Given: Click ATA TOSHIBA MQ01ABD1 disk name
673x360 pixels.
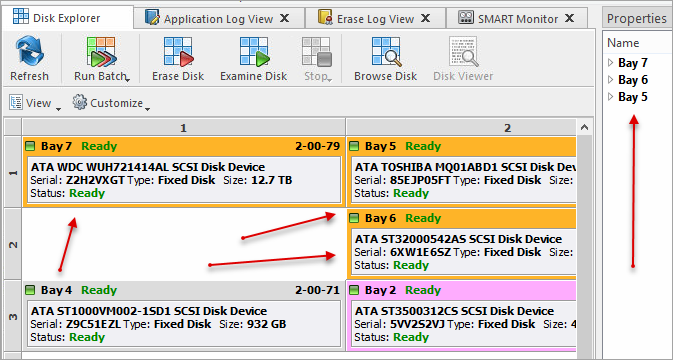Looking at the screenshot, I should 465,167.
